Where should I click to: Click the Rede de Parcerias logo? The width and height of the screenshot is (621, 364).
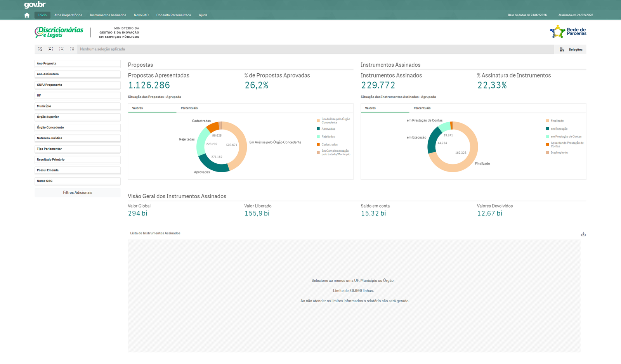(x=568, y=32)
